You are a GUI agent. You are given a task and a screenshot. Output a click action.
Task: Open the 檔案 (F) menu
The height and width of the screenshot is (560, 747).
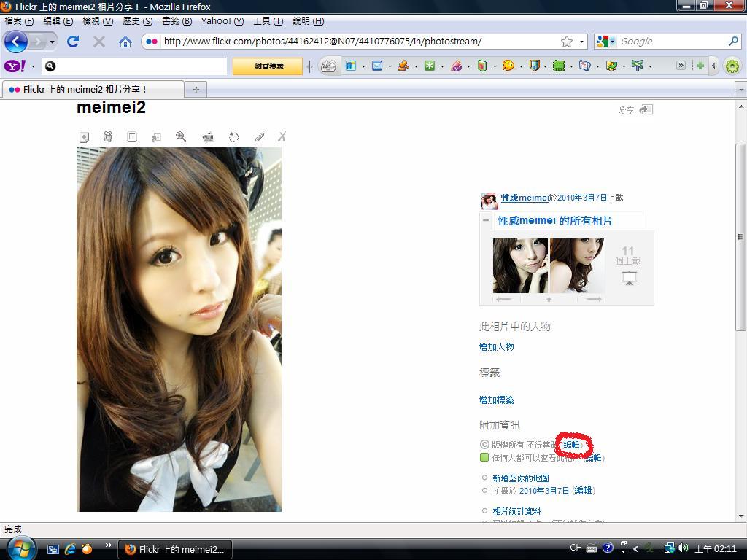(19, 21)
